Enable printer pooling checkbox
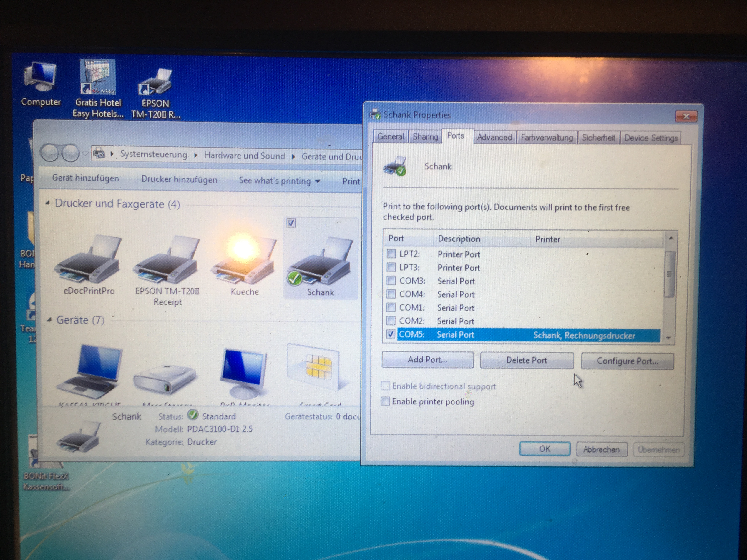The width and height of the screenshot is (747, 560). coord(385,401)
